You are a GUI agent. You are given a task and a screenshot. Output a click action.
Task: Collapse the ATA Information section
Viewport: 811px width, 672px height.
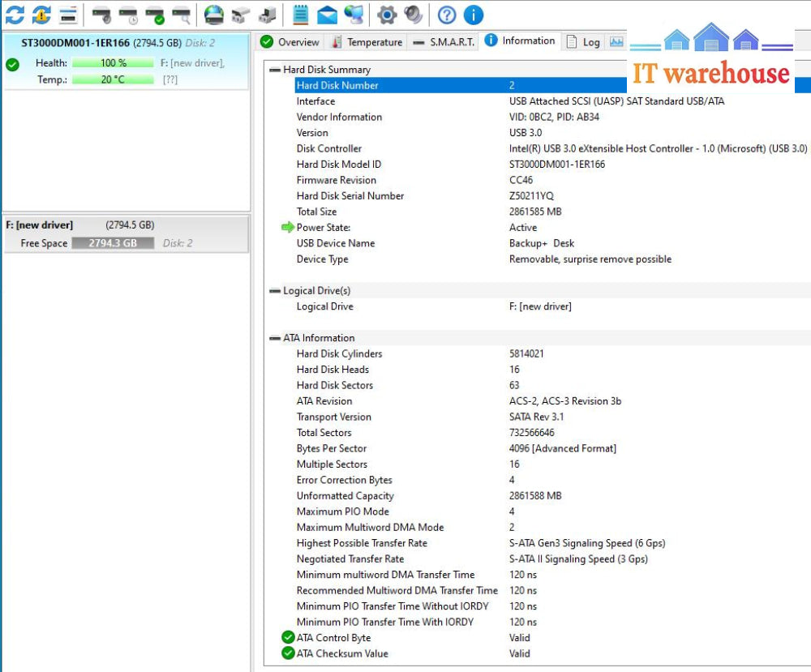[275, 338]
